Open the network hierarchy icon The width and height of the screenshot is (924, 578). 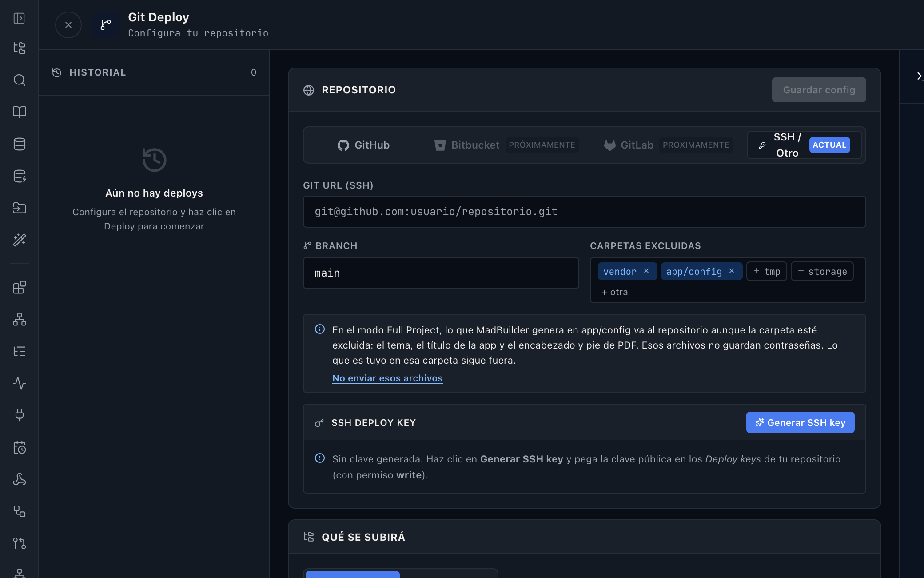tap(19, 319)
